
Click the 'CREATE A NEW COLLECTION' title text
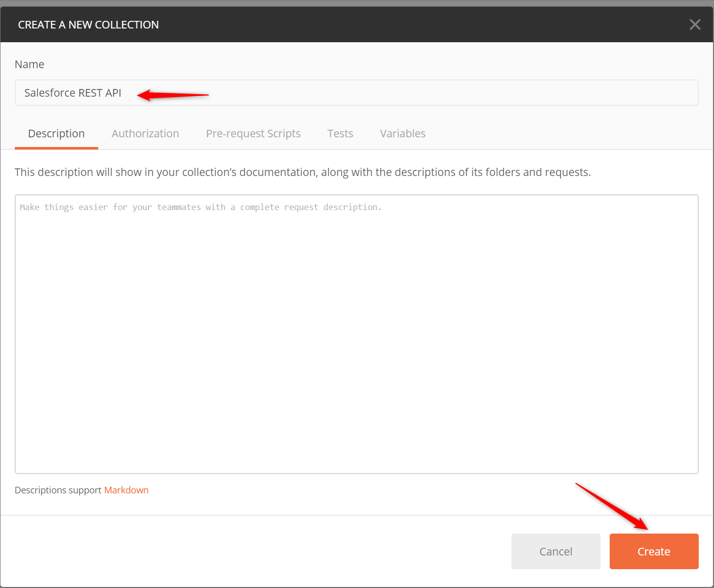coord(89,24)
